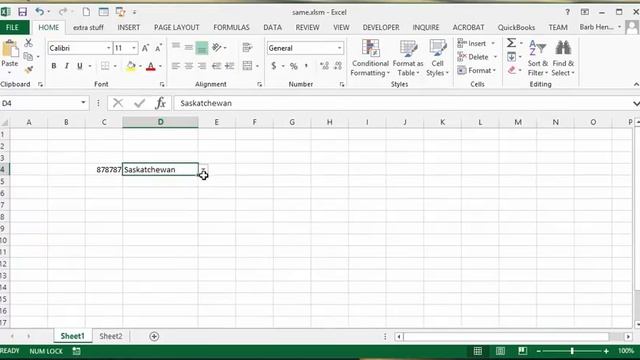Open the Calibri font name dropdown
This screenshot has height=360, width=640.
[109, 48]
